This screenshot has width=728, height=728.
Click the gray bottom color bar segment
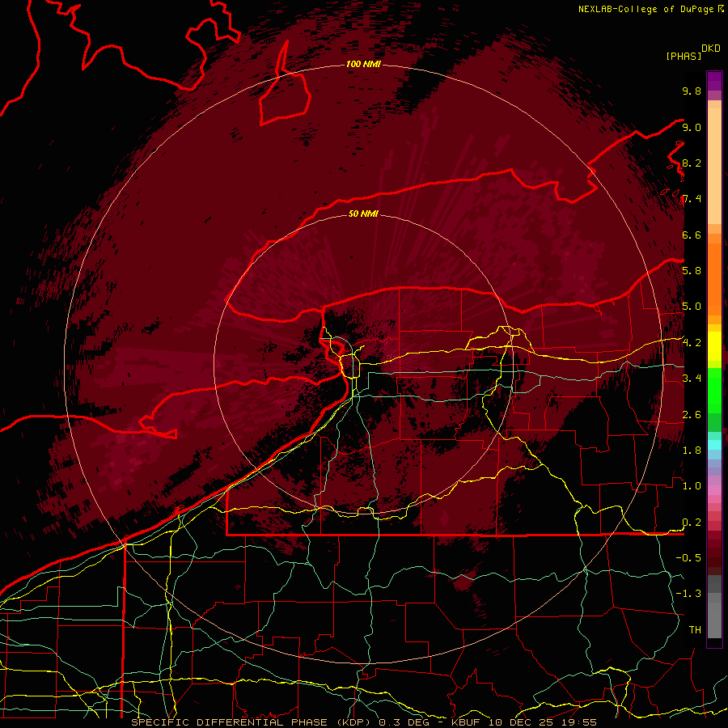(x=714, y=620)
